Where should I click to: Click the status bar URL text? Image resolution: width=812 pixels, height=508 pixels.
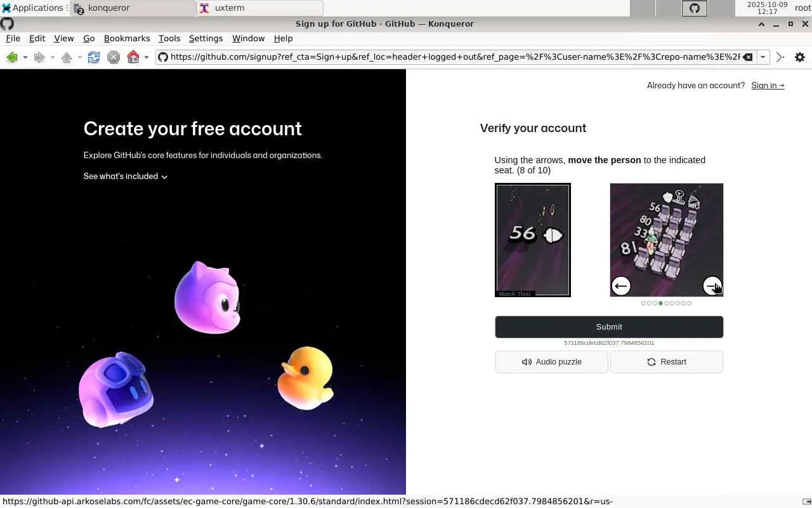coord(308,502)
